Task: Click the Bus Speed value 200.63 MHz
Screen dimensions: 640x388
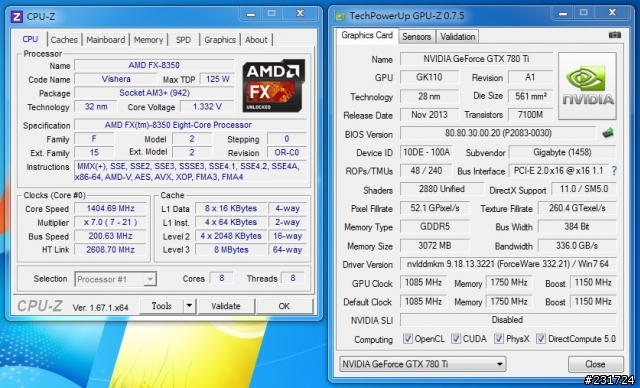Action: click(110, 236)
